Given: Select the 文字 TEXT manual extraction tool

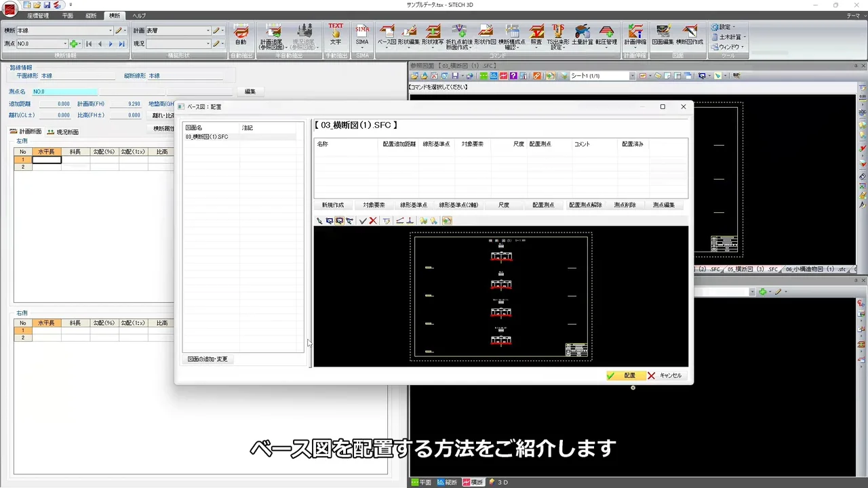Looking at the screenshot, I should 336,35.
